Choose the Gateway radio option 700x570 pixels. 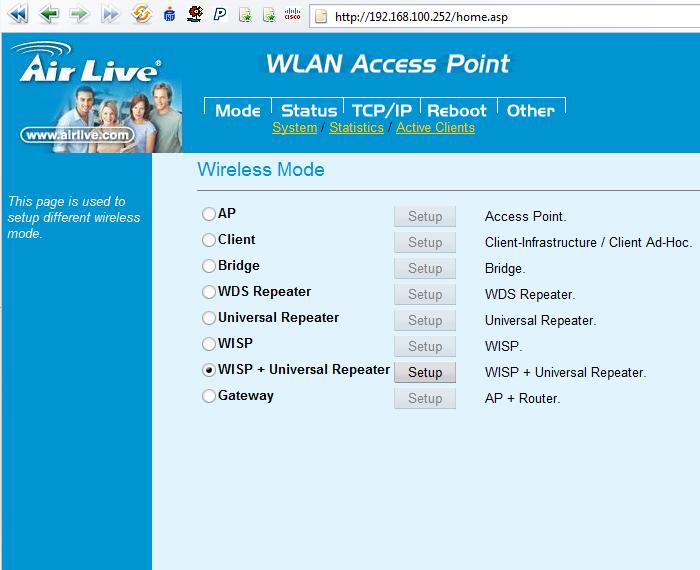(x=209, y=396)
